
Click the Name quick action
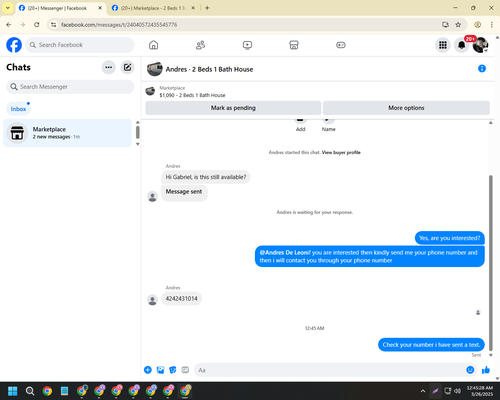click(x=328, y=125)
